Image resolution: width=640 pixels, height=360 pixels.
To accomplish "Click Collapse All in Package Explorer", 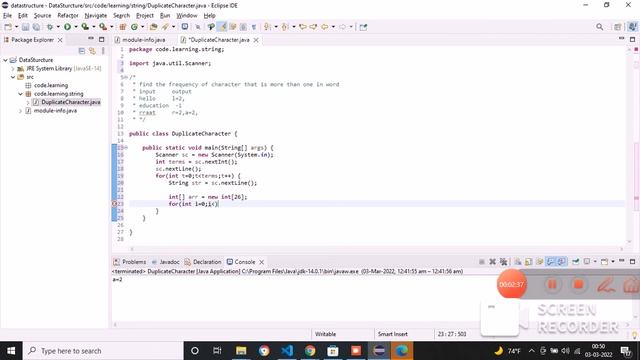I will (82, 51).
